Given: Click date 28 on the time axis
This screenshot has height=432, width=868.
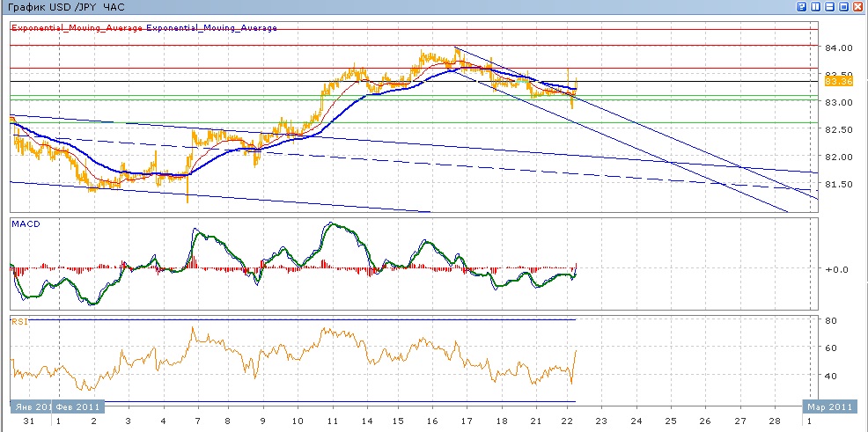Looking at the screenshot, I should pos(773,421).
